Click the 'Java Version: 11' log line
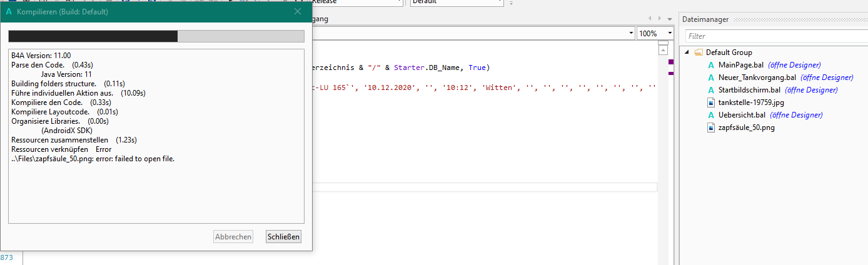 coord(66,74)
